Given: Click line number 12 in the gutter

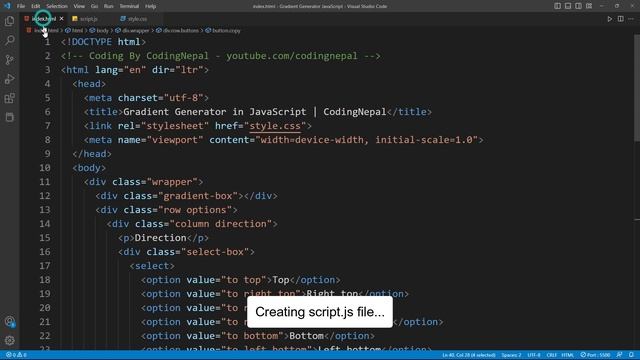Looking at the screenshot, I should tap(45, 196).
